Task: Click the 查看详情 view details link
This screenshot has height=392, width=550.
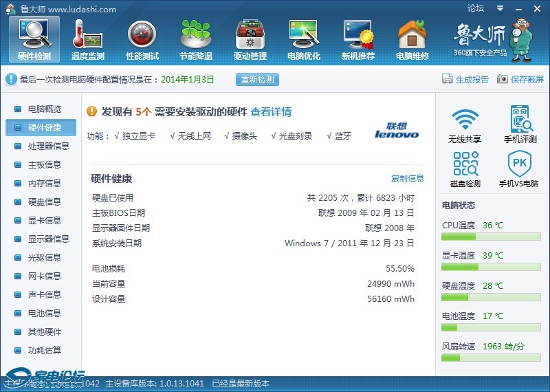Action: point(271,111)
